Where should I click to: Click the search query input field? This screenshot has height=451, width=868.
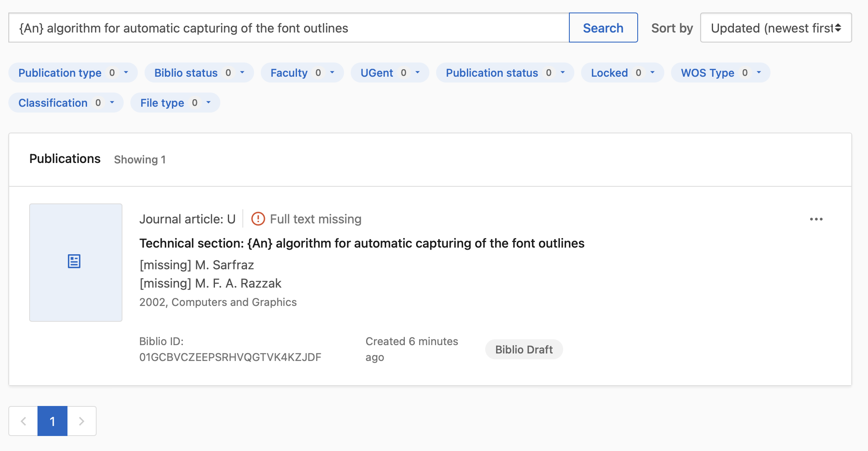(287, 28)
